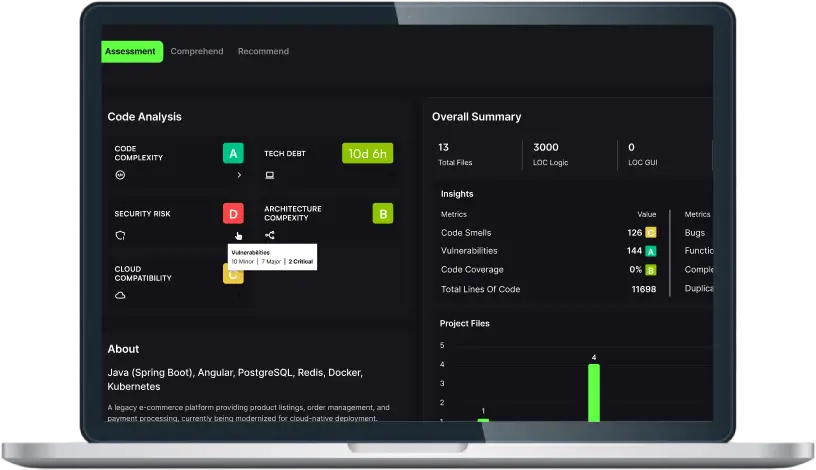Click the Bugs metric label

point(695,233)
